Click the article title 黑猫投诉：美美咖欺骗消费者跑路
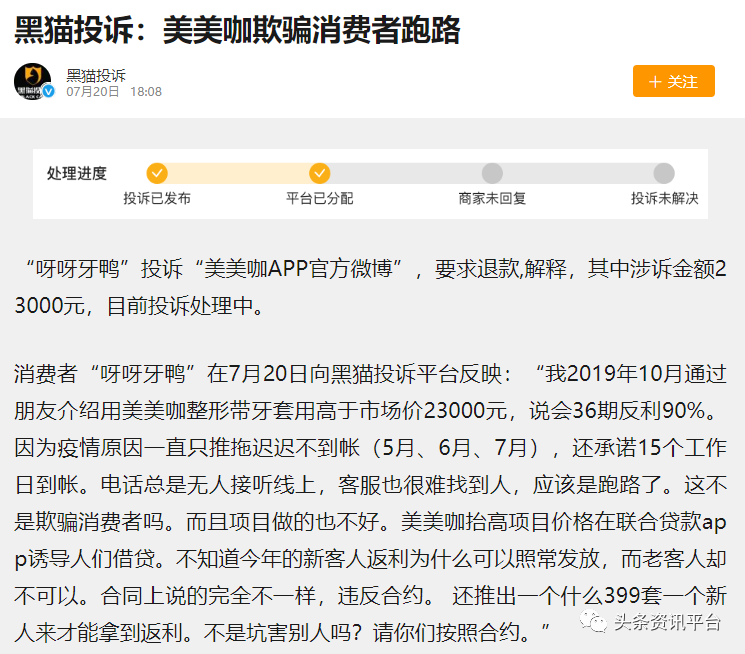 point(237,31)
